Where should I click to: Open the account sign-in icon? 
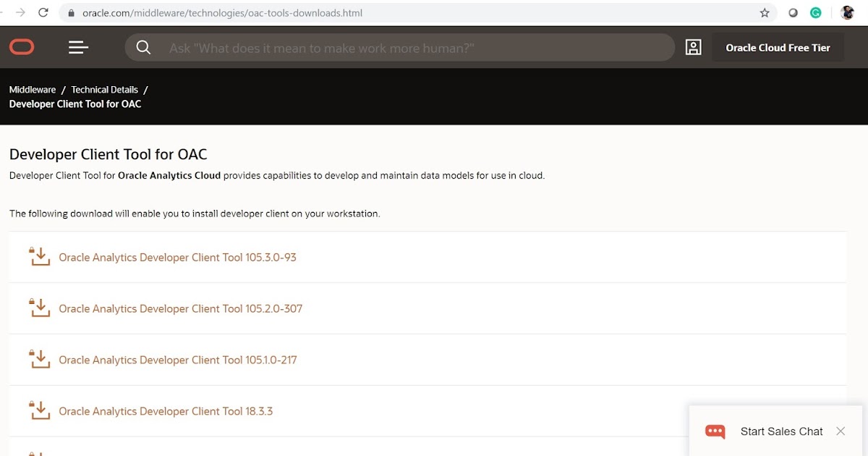click(693, 46)
